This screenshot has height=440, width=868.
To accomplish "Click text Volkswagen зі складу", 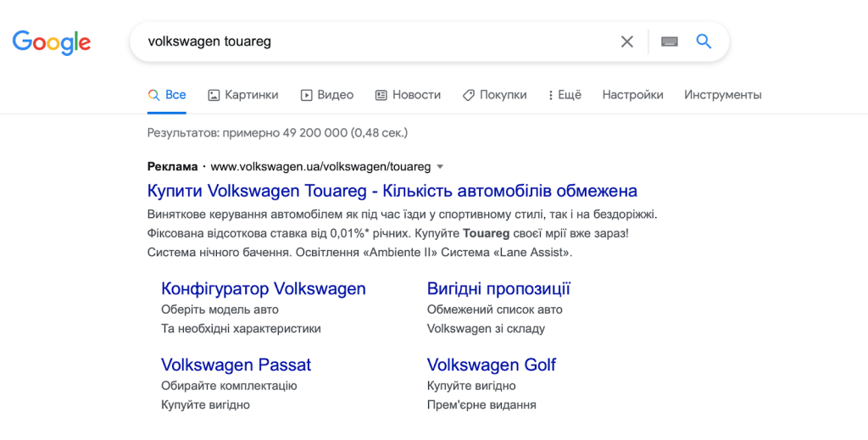I will pos(486,329).
